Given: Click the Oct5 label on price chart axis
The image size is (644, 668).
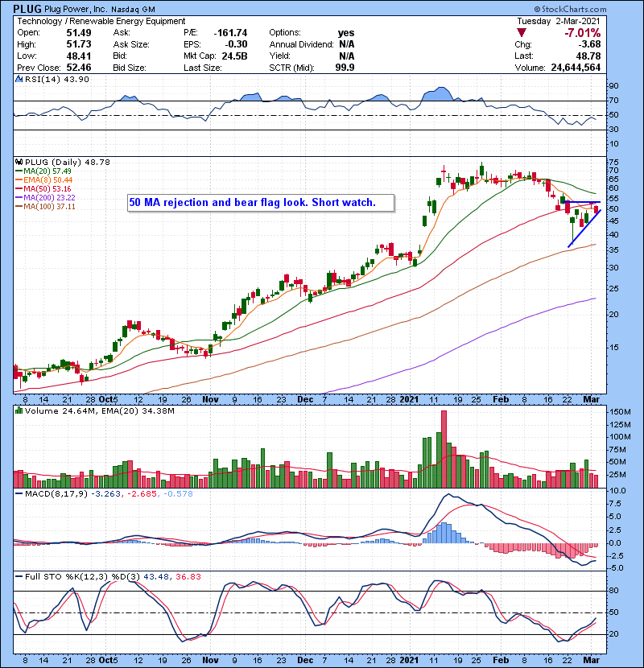Looking at the screenshot, I should point(108,399).
